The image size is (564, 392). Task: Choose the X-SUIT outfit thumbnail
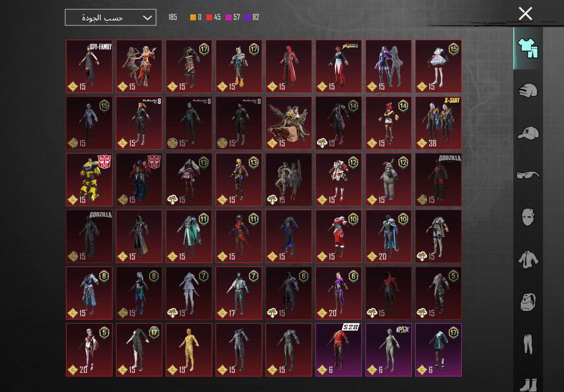coord(438,123)
